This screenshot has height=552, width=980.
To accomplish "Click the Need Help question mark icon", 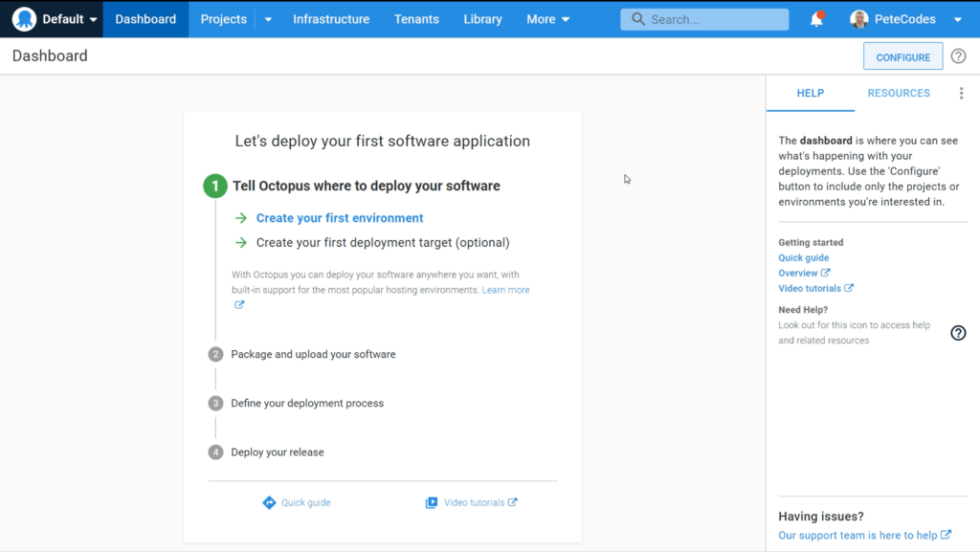I will 958,333.
